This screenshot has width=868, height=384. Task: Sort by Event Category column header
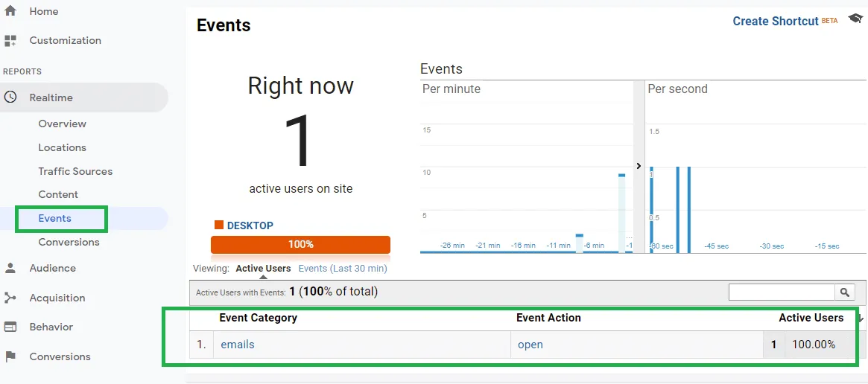pyautogui.click(x=258, y=318)
